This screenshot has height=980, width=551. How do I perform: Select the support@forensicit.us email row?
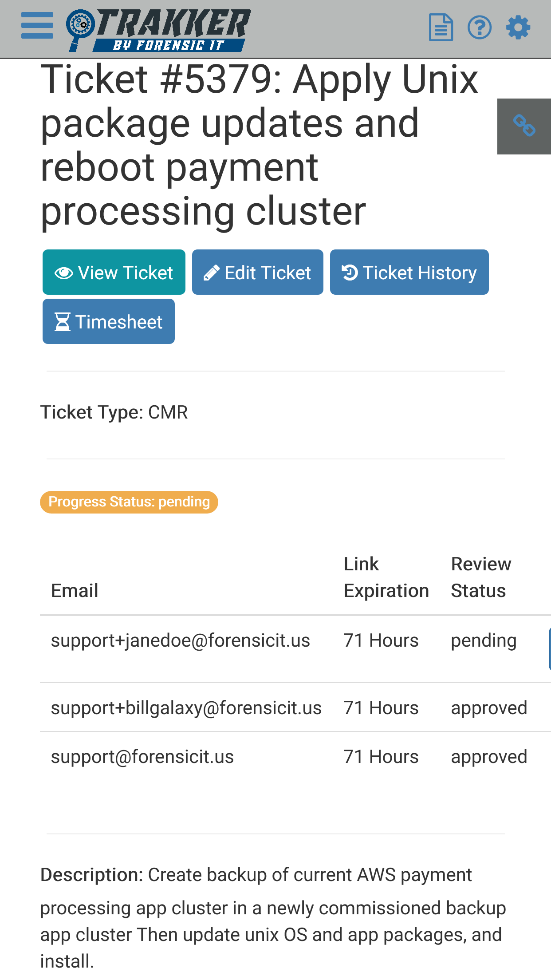pos(142,757)
